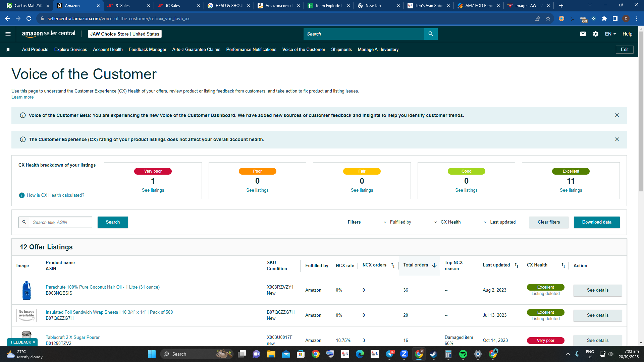Open How is CX Health calculated link

pyautogui.click(x=56, y=195)
